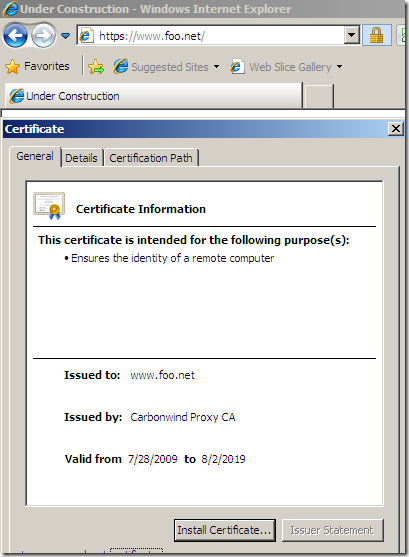Click the Internet Explorer logo in title bar

10,9
